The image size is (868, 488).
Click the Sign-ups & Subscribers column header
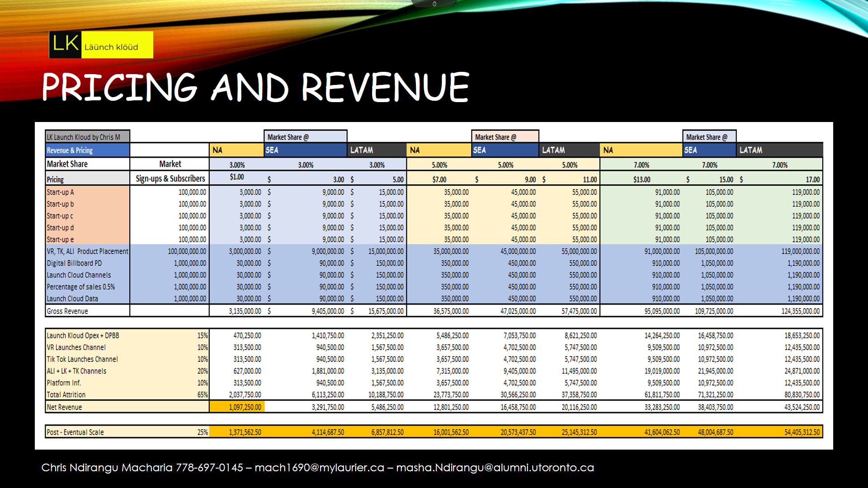point(170,178)
